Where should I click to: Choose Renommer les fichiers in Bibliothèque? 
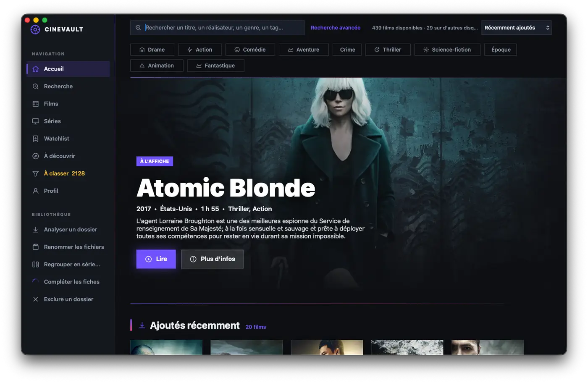[68, 247]
